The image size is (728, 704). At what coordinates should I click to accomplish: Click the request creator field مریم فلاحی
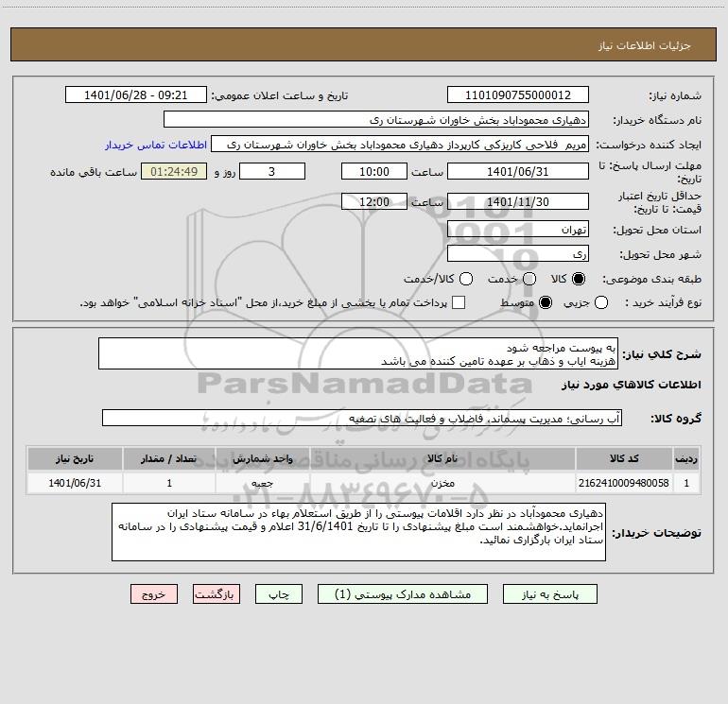click(400, 145)
